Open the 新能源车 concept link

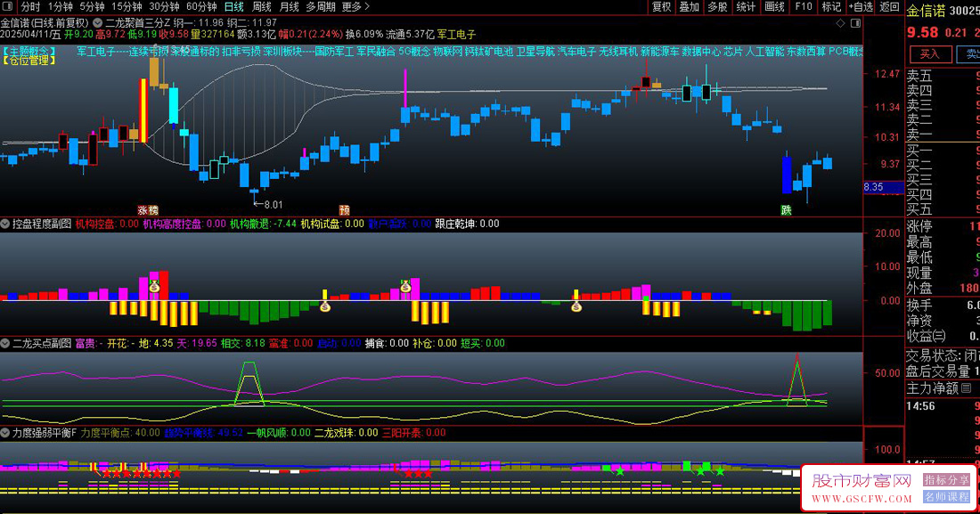(x=661, y=52)
